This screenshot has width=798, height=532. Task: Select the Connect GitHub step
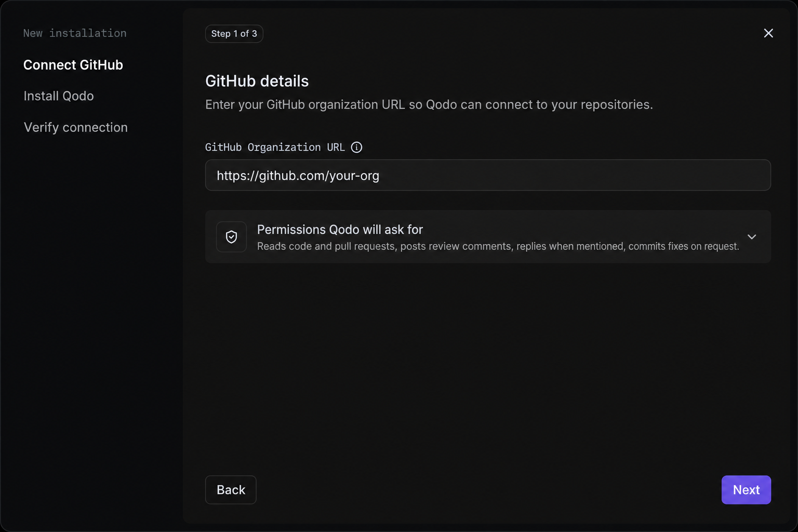(x=73, y=65)
